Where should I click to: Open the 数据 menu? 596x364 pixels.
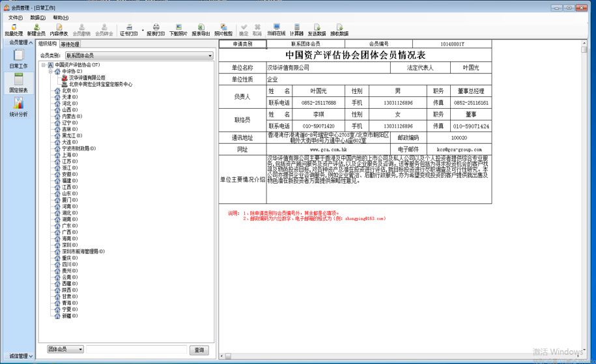pos(38,18)
